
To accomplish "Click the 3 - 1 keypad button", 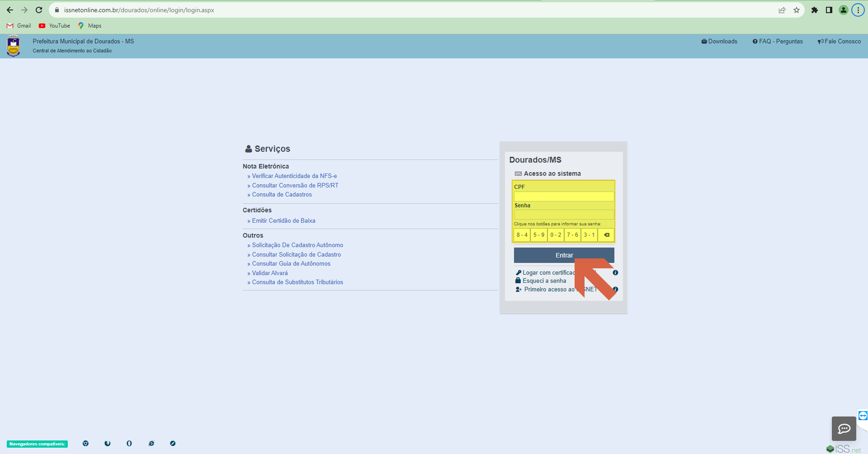I will 589,235.
